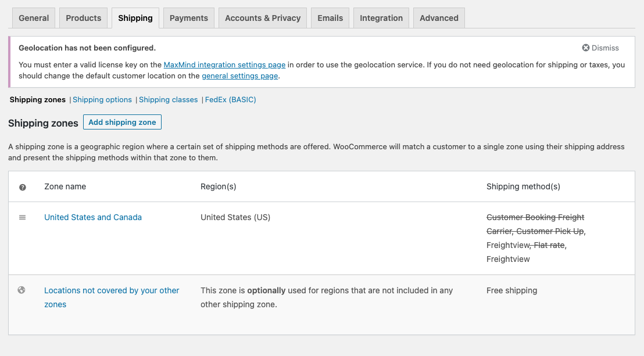This screenshot has width=644, height=356.
Task: Switch to the Emails tab
Action: [x=330, y=18]
